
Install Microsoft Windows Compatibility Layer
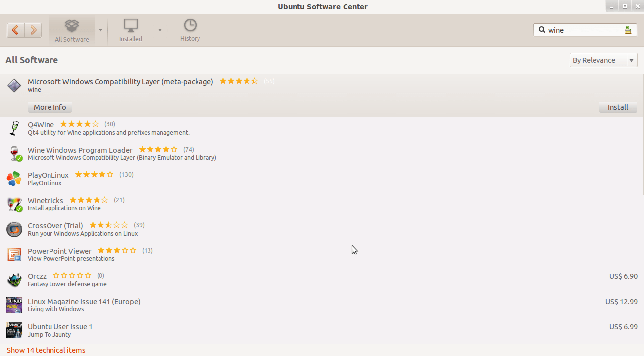(618, 107)
